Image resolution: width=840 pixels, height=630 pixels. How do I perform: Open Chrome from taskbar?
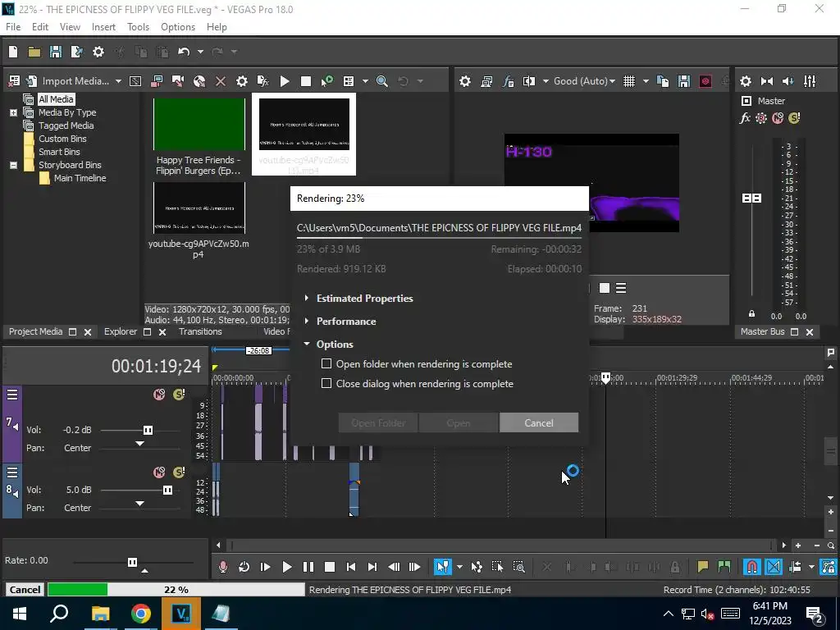click(x=140, y=614)
